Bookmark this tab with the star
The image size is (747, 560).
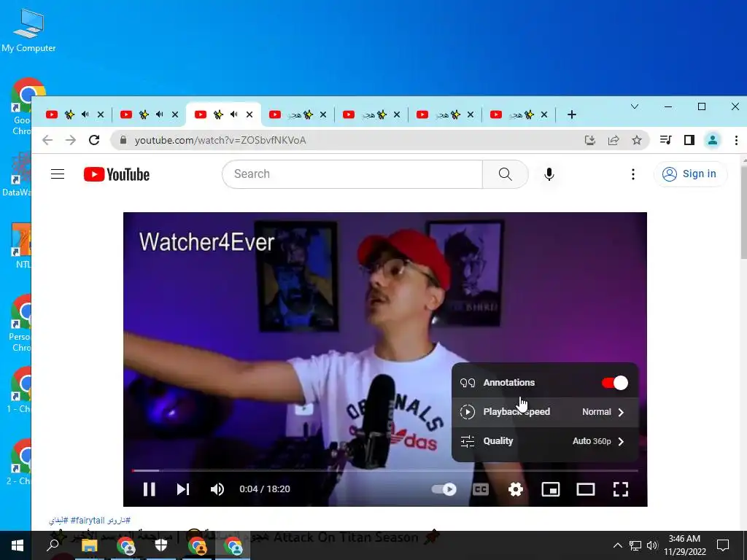click(637, 140)
